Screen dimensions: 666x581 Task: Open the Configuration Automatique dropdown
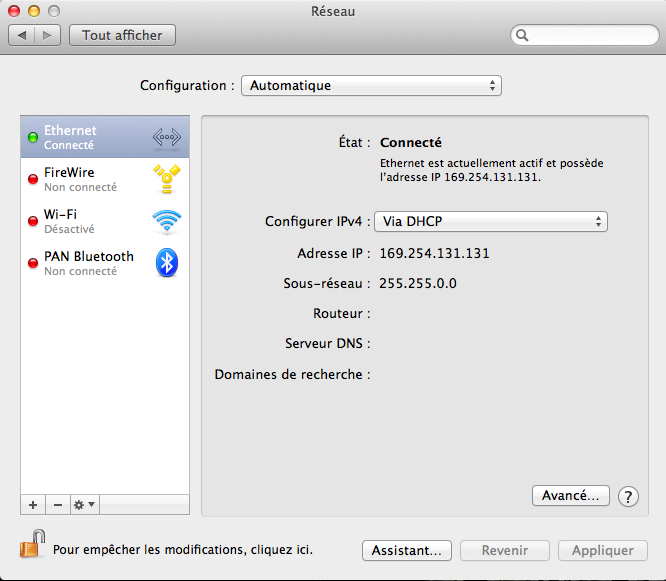point(371,86)
